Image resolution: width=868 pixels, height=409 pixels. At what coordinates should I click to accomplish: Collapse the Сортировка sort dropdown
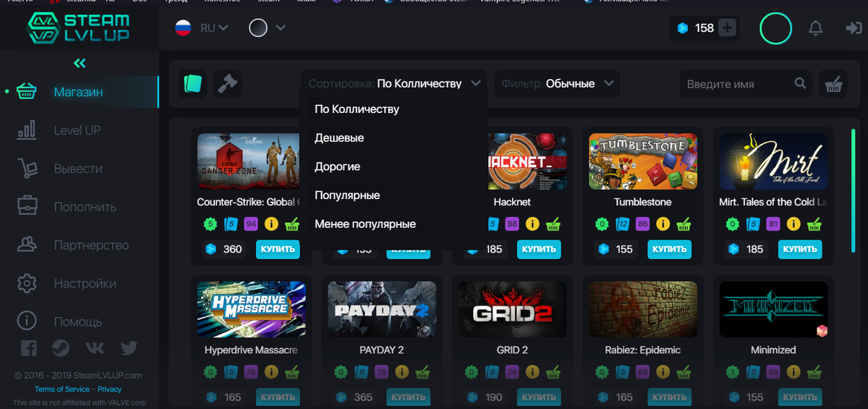pos(395,83)
